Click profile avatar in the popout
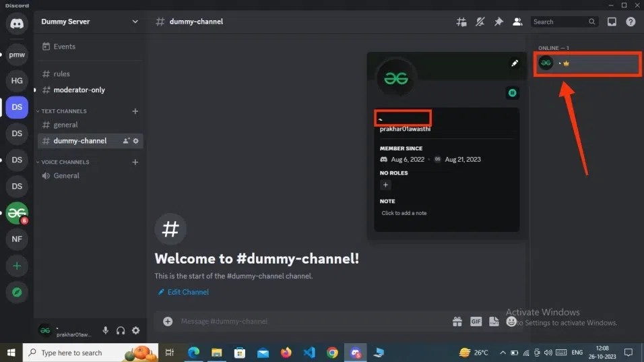The height and width of the screenshot is (362, 644). [x=396, y=78]
